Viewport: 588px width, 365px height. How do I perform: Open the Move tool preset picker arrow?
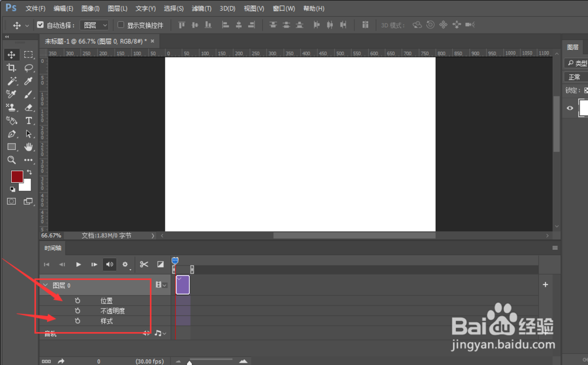26,25
